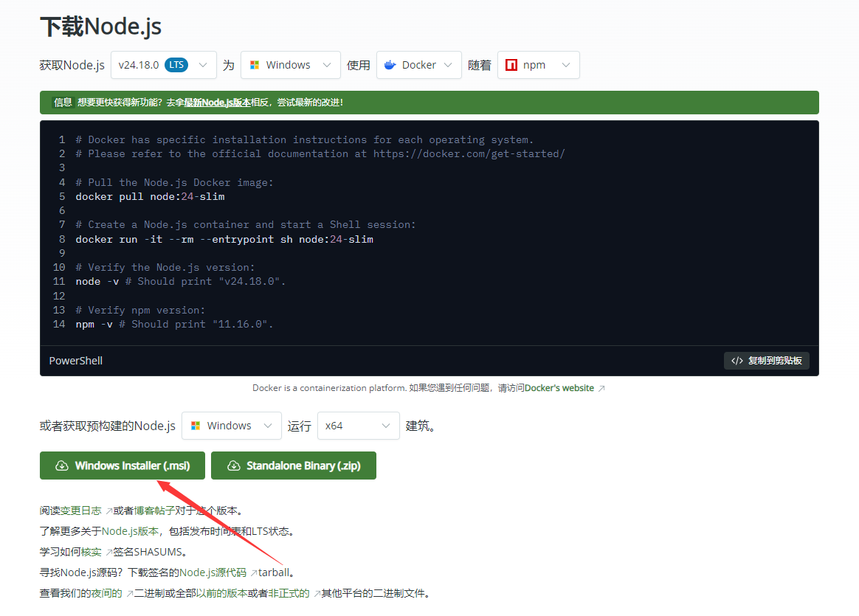
Task: Click the comment '# Create a Node.js container and start a Shell session:'
Action: click(246, 224)
